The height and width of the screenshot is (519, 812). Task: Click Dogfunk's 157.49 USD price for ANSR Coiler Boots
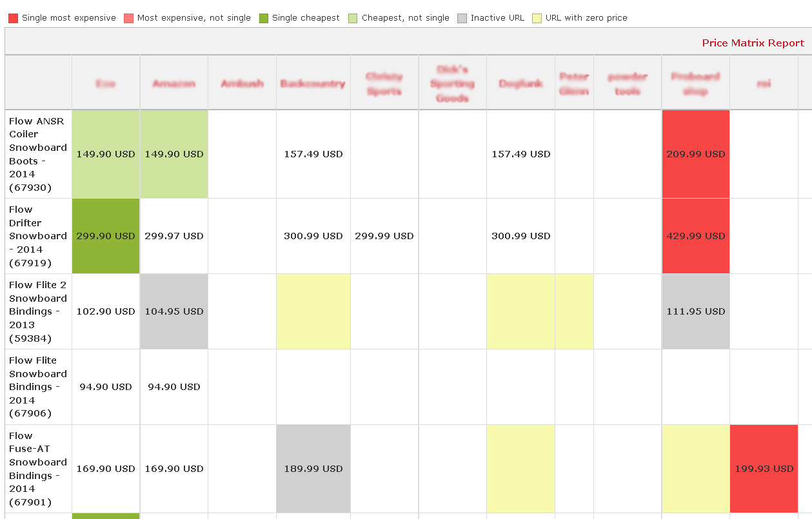[521, 154]
